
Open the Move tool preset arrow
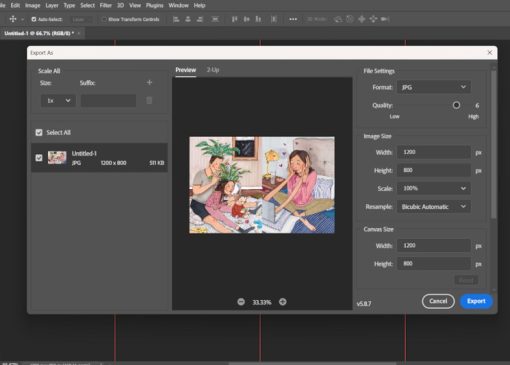click(22, 19)
